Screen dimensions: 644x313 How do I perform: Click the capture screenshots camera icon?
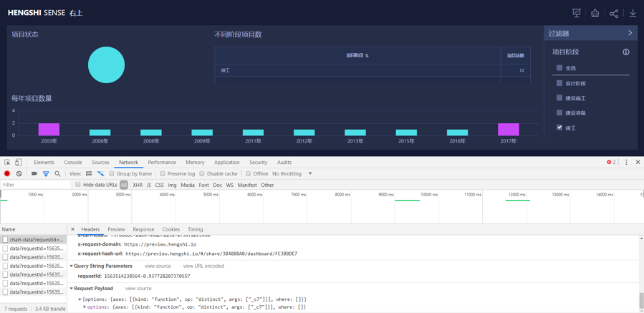[34, 174]
